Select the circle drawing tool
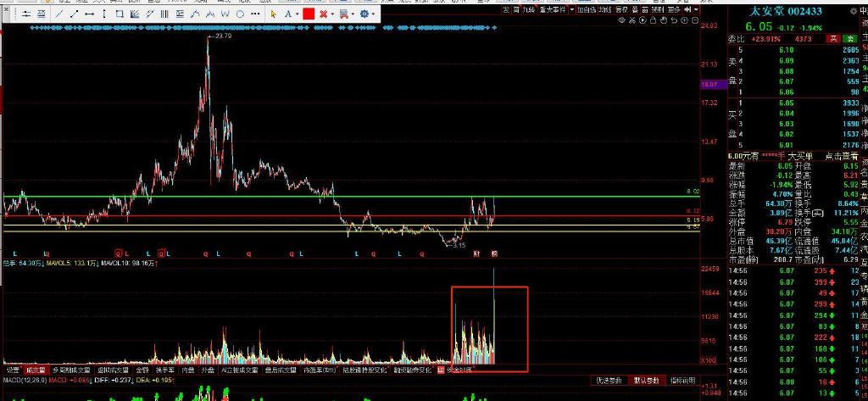The height and width of the screenshot is (401, 868). 240,14
